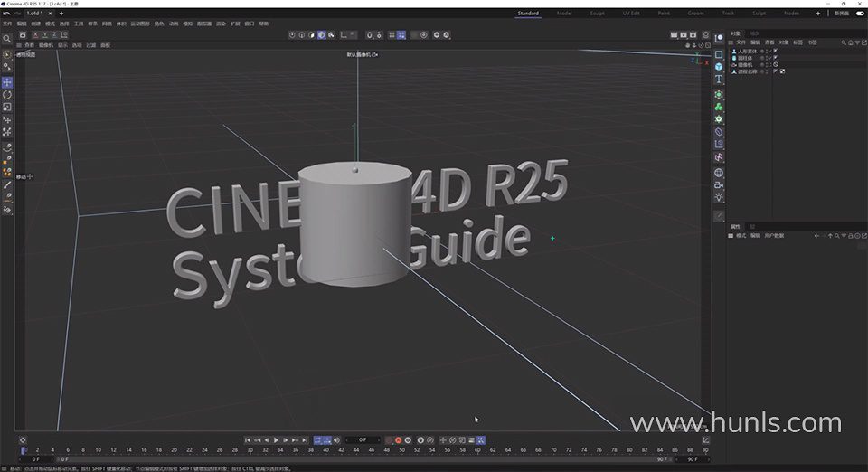The width and height of the screenshot is (868, 472).
Task: Step to the previous frame
Action: click(x=267, y=440)
